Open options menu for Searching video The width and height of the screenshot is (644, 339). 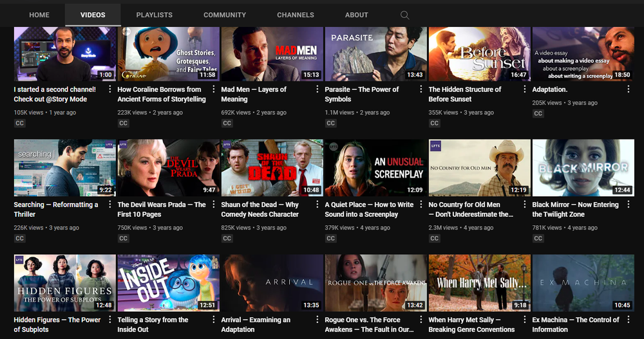(x=109, y=205)
